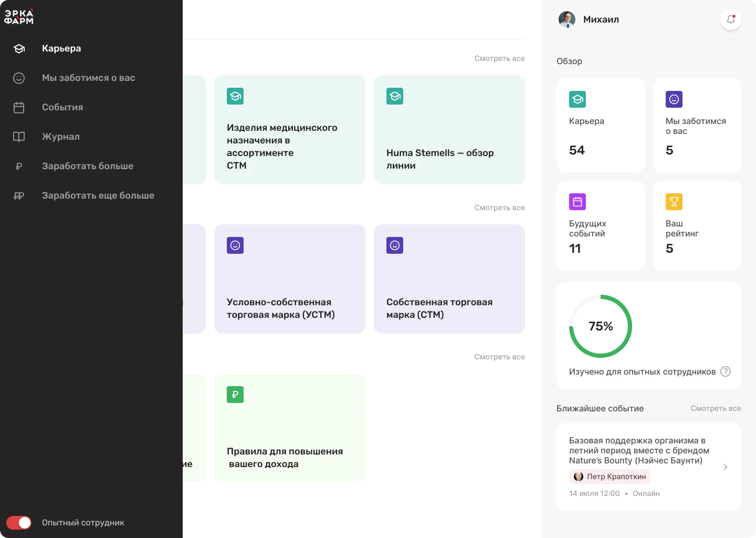Click the cap icon on Huma Stemells card
756x538 pixels.
(x=395, y=96)
